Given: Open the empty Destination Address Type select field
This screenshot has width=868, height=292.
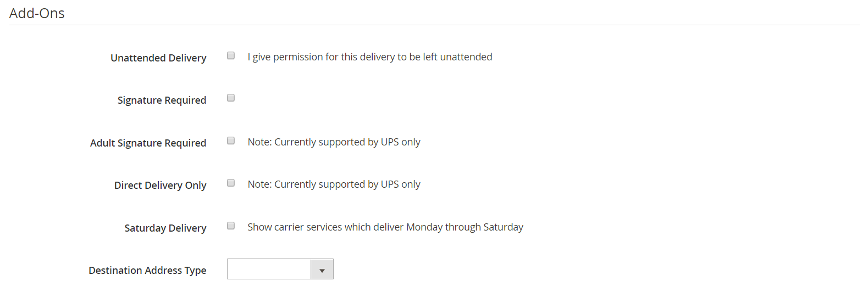Looking at the screenshot, I should [280, 269].
